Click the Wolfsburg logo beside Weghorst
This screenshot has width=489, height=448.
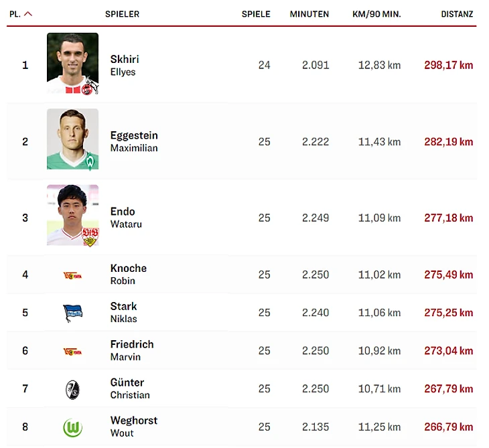click(72, 427)
